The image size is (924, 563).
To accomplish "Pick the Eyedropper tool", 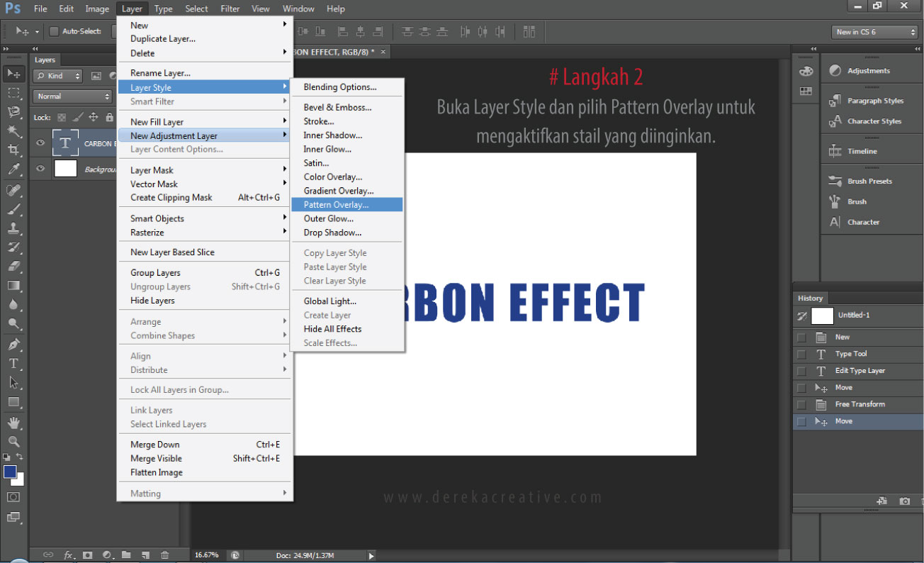I will (13, 169).
